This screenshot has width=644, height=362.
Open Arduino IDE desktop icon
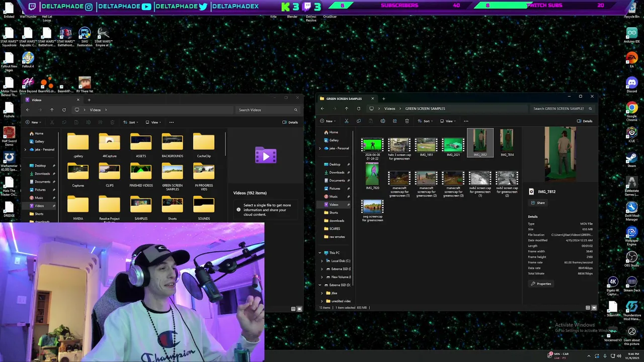tap(631, 36)
